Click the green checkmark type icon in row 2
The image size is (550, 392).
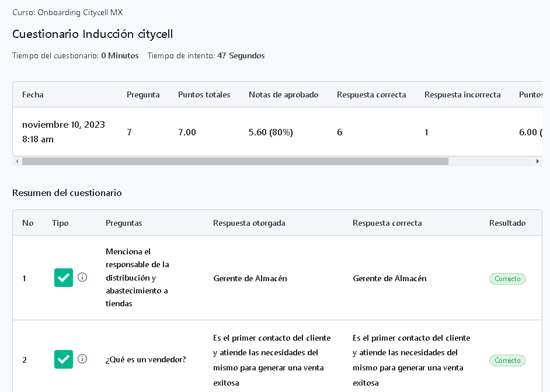coord(64,359)
